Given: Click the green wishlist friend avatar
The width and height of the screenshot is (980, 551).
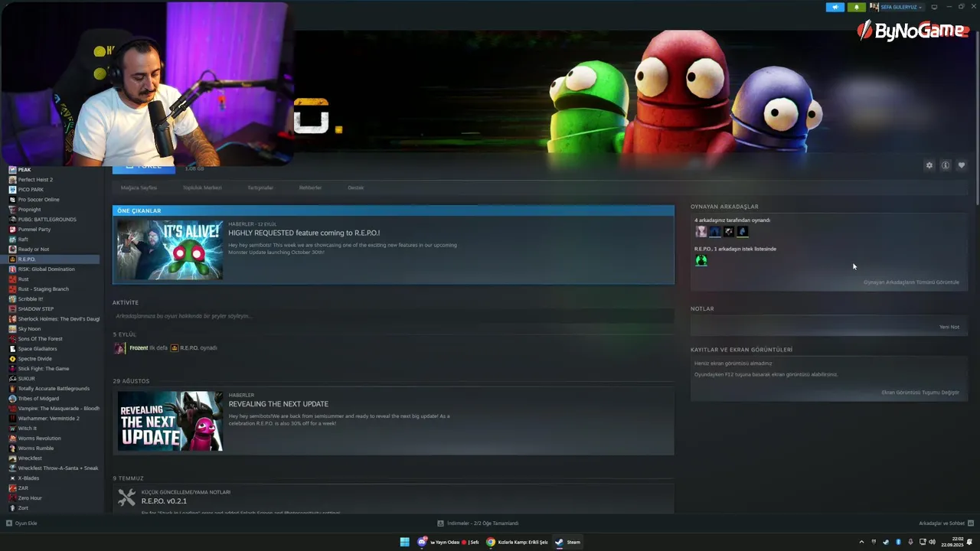Looking at the screenshot, I should (x=701, y=260).
